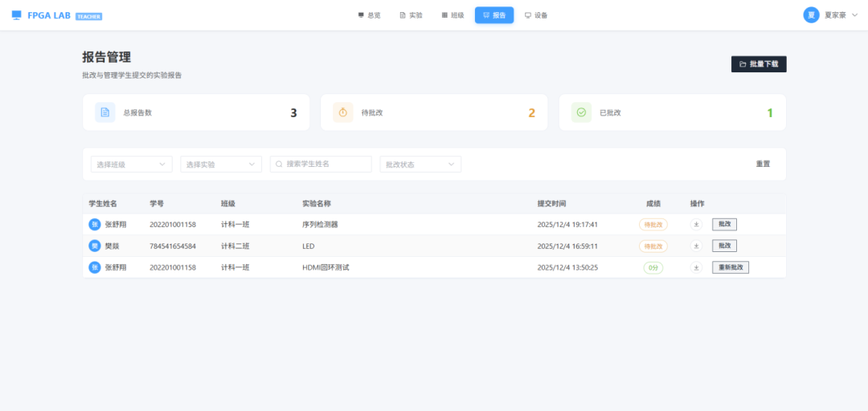868x411 pixels.
Task: Click the pending review clock icon
Action: click(343, 112)
